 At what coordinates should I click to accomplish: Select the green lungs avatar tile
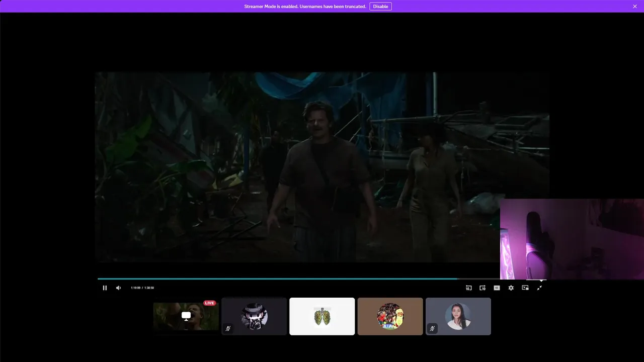[322, 316]
